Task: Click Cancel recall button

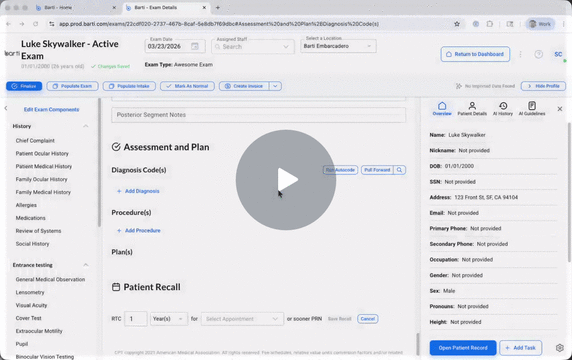Action: coord(368,319)
